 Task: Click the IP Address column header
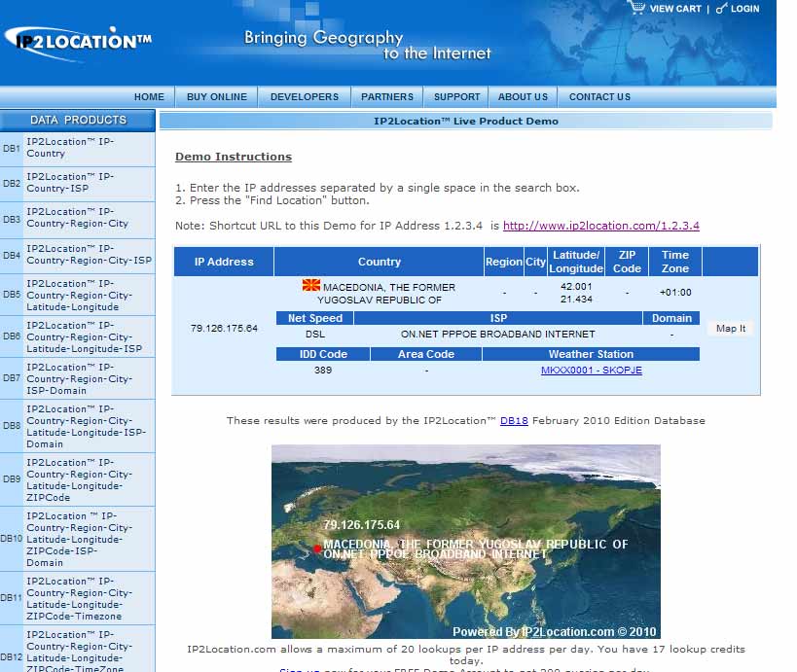click(224, 263)
